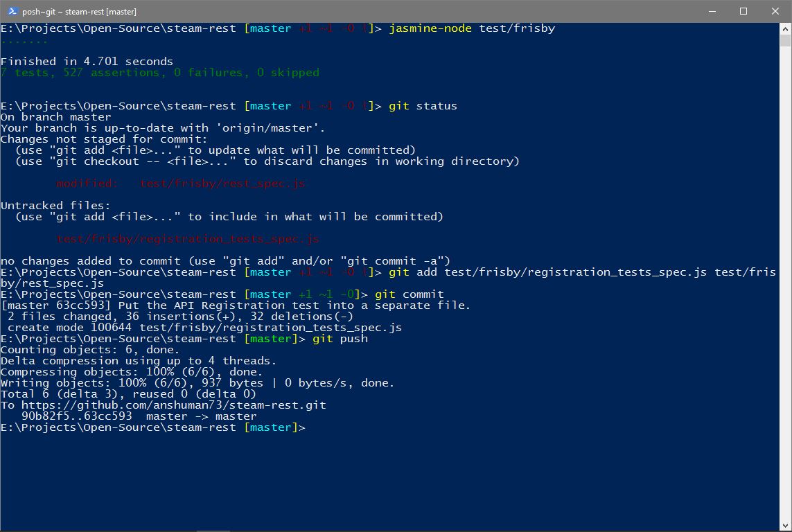Click the 'git commit' command
The height and width of the screenshot is (532, 792).
409,294
